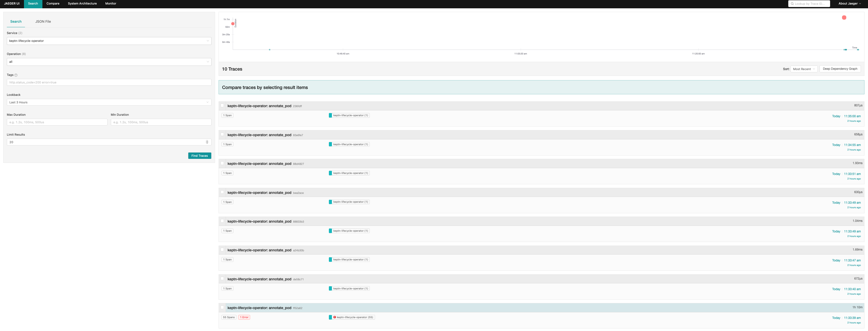
Task: Click the '11:33:39 am' timestamp
Action: click(852, 318)
